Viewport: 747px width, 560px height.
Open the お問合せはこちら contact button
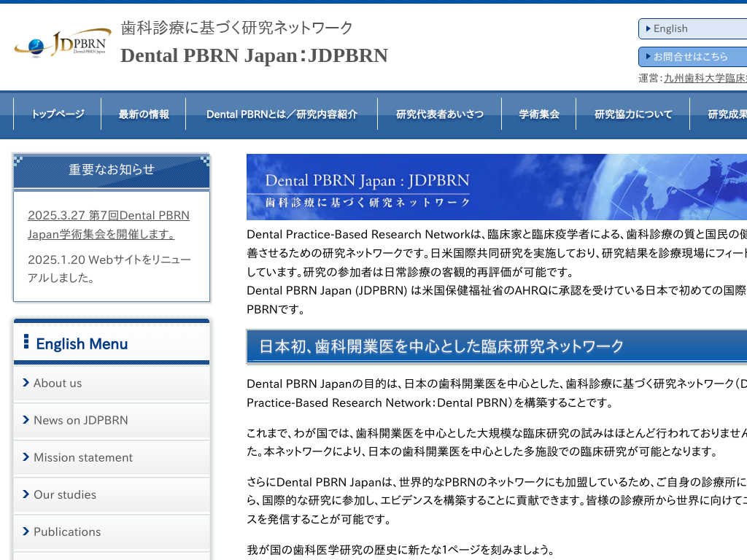coord(693,57)
